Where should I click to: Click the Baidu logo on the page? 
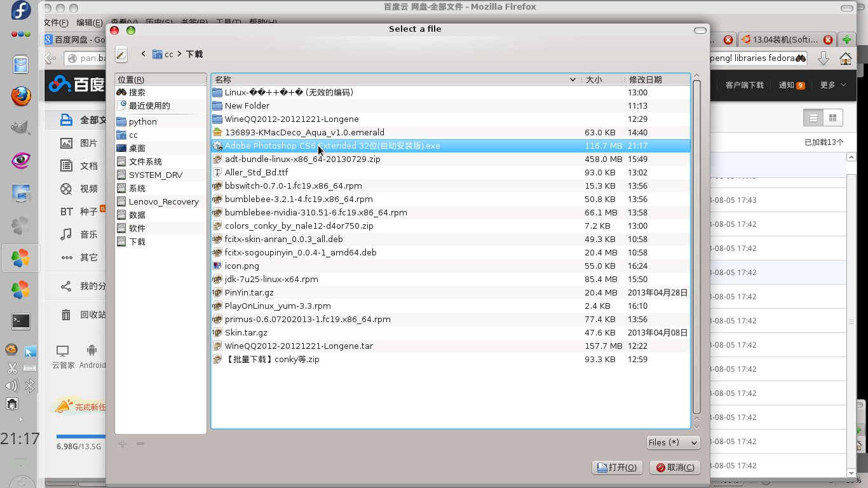(77, 83)
